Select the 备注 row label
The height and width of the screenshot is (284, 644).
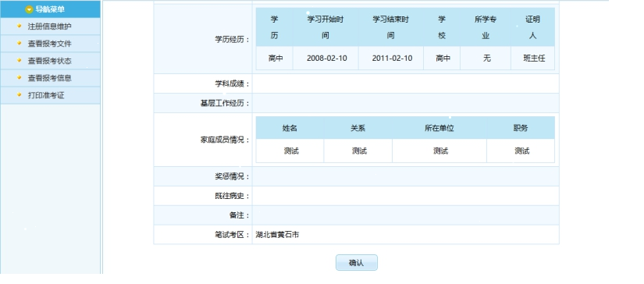[x=240, y=215]
